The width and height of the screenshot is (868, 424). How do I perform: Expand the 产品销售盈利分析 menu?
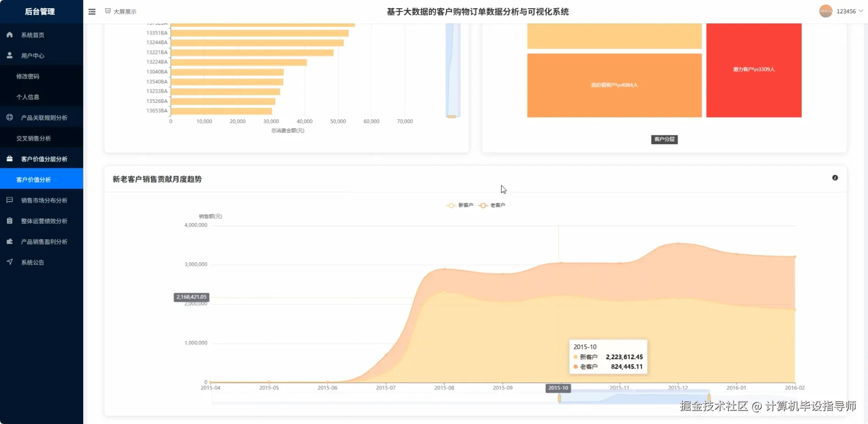point(42,242)
